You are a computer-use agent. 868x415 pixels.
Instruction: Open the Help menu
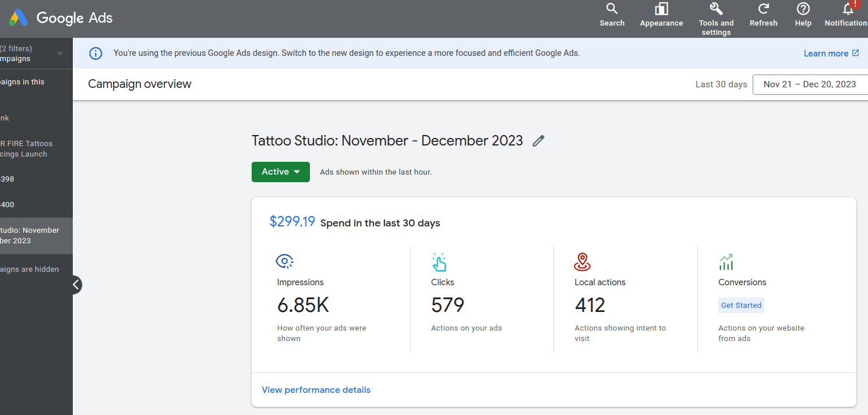click(x=803, y=15)
